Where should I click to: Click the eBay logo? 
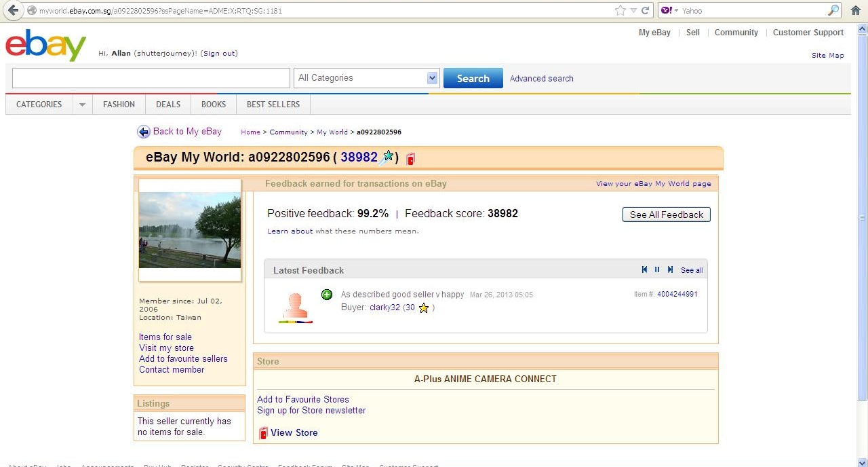click(x=45, y=45)
